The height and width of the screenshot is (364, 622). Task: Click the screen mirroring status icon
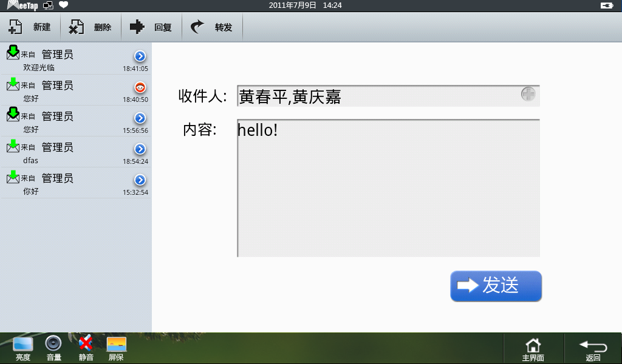click(48, 5)
